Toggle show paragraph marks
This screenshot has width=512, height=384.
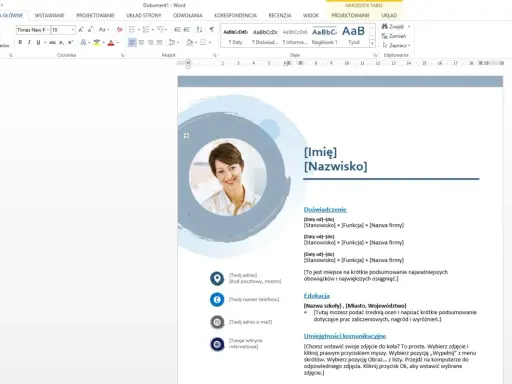pos(212,30)
